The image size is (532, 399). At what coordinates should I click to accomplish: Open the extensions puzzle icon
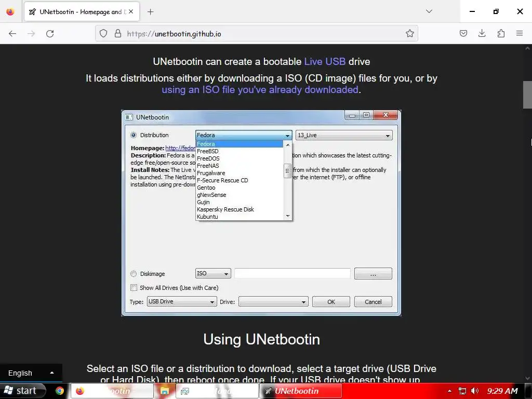[501, 33]
